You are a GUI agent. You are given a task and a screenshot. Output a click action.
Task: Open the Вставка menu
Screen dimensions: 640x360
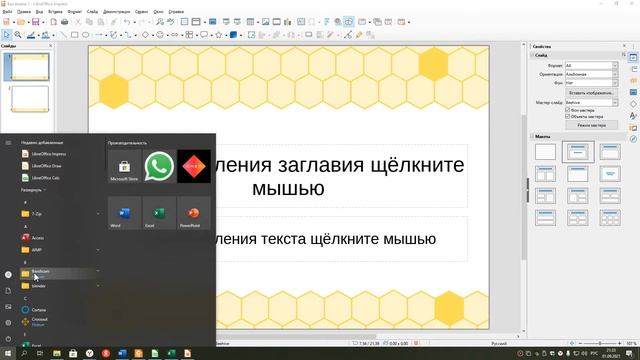point(55,12)
